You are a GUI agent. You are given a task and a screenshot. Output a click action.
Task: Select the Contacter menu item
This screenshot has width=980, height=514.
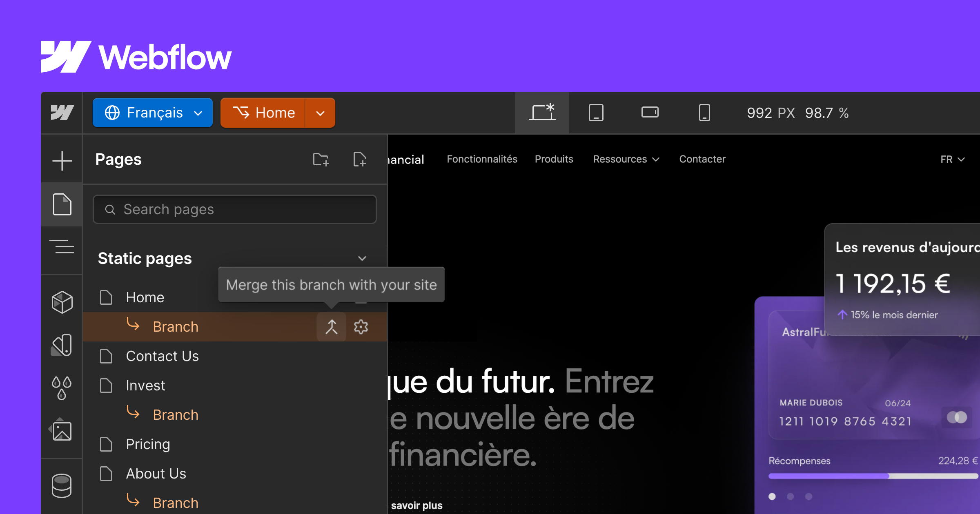tap(702, 159)
